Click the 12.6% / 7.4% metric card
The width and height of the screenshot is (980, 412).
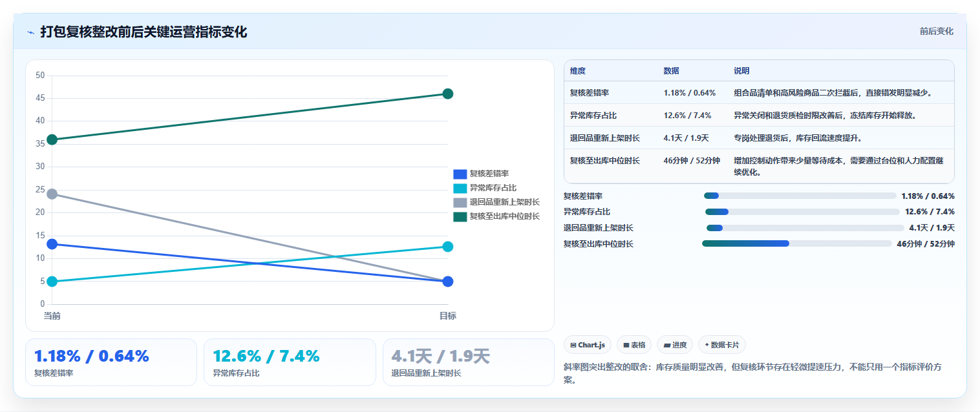click(290, 362)
